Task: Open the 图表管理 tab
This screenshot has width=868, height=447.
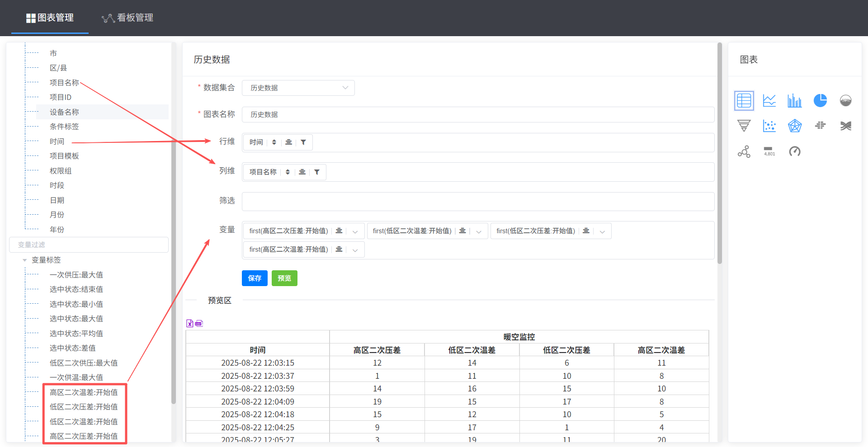Action: pos(50,18)
